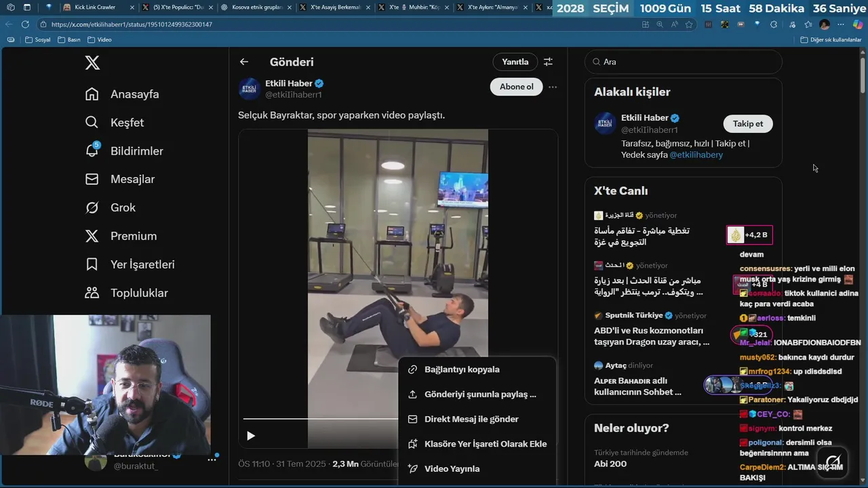Open Premium in the sidebar
Viewport: 868px width, 488px height.
coord(121,237)
